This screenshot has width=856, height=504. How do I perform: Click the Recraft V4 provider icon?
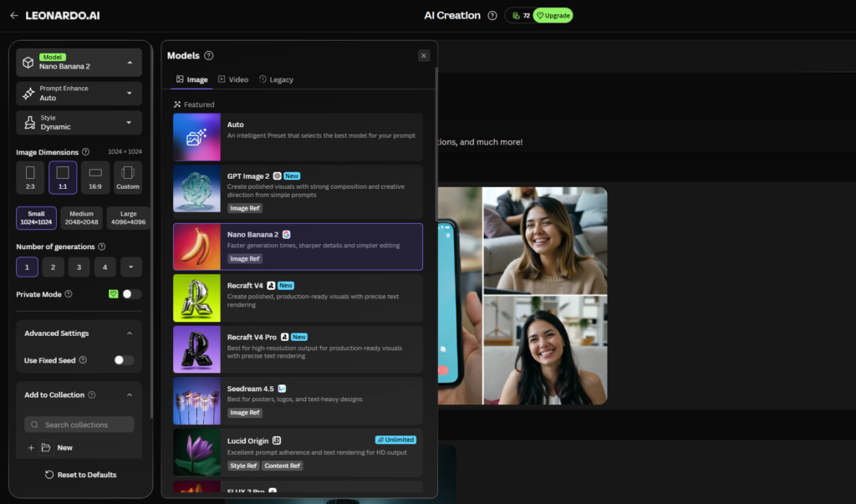click(x=271, y=286)
